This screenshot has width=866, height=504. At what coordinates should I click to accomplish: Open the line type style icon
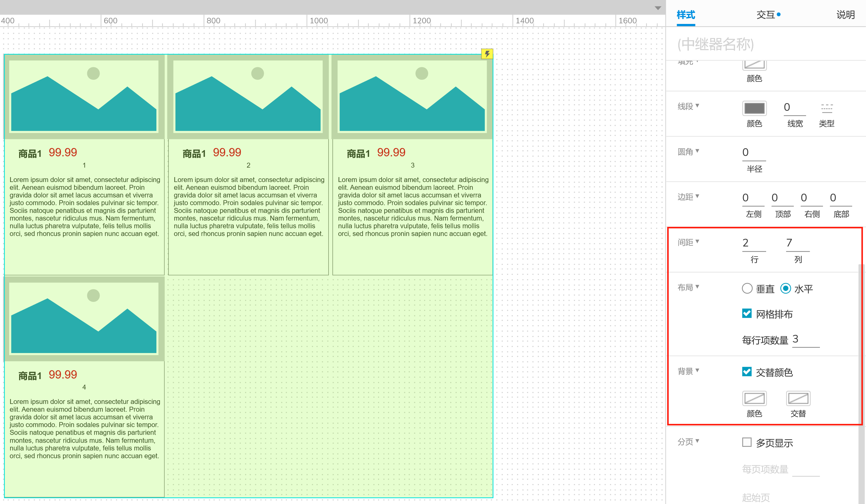tap(826, 108)
